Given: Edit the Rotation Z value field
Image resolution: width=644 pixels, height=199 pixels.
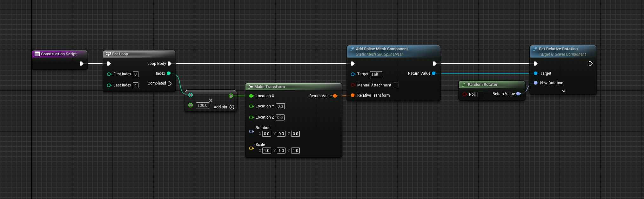Looking at the screenshot, I should pyautogui.click(x=296, y=134).
